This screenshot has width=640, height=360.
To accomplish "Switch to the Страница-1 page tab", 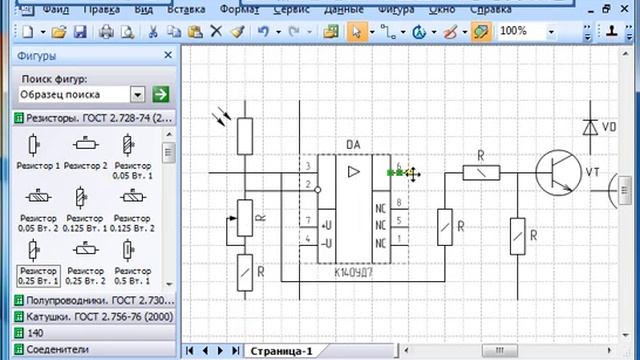I will (x=282, y=351).
